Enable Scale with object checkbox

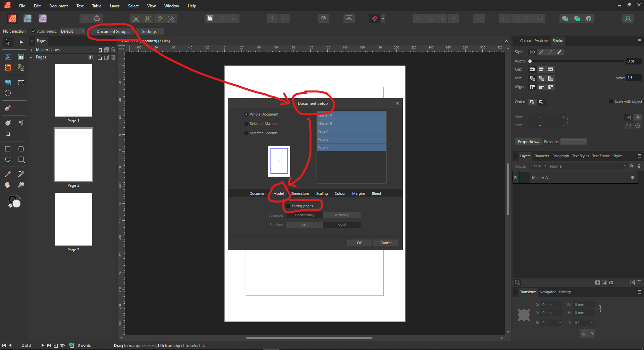(611, 101)
